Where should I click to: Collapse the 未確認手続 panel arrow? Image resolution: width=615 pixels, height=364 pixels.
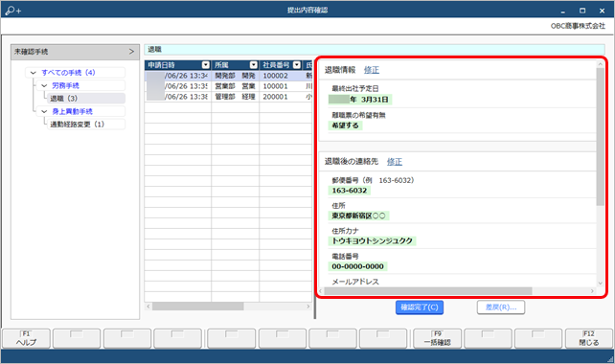pyautogui.click(x=131, y=52)
